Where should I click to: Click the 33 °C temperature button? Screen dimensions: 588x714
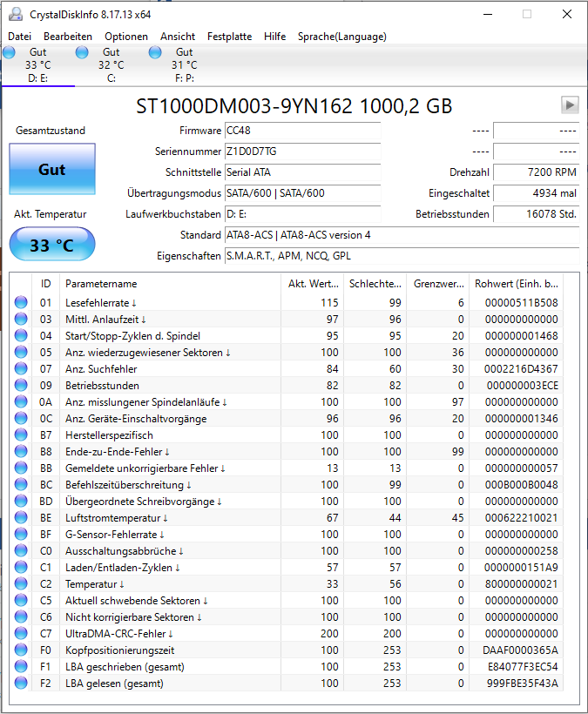click(x=52, y=245)
